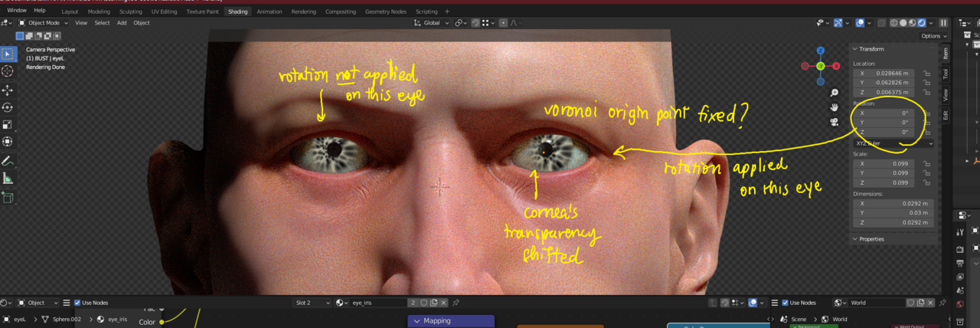Collapse the Mapping node
Image resolution: width=980 pixels, height=328 pixels.
pos(417,321)
